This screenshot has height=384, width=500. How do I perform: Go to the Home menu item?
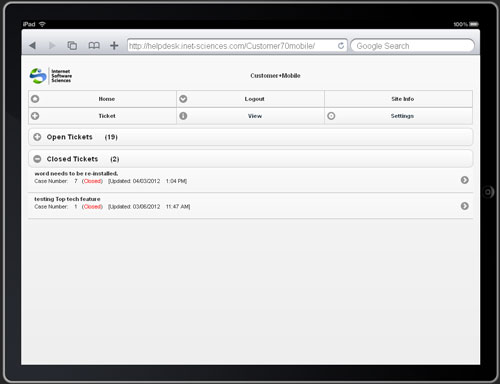click(102, 99)
